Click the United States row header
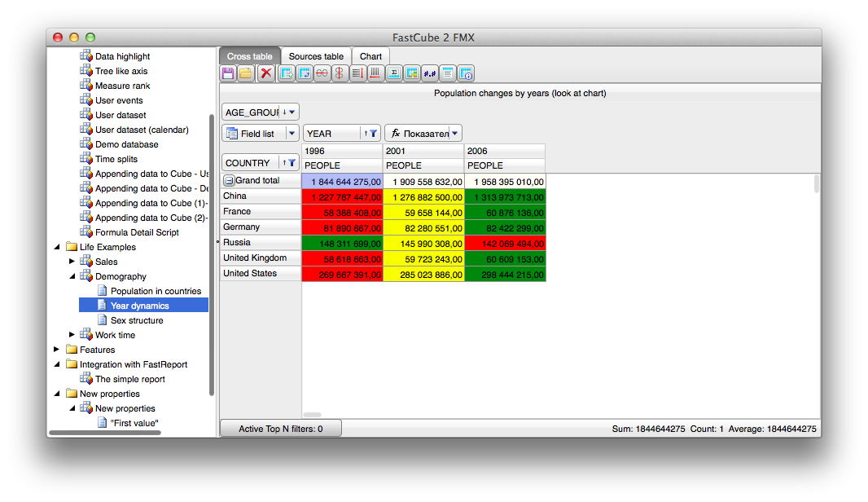 [261, 273]
